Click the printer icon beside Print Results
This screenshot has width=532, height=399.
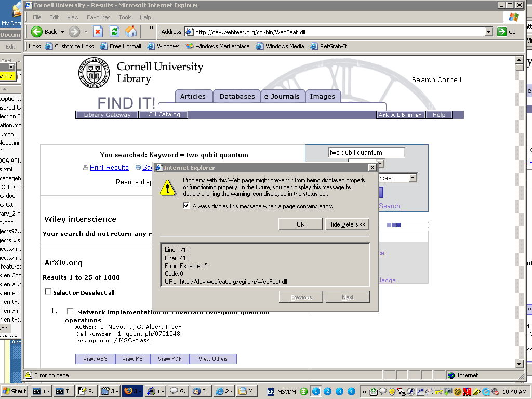tap(86, 168)
